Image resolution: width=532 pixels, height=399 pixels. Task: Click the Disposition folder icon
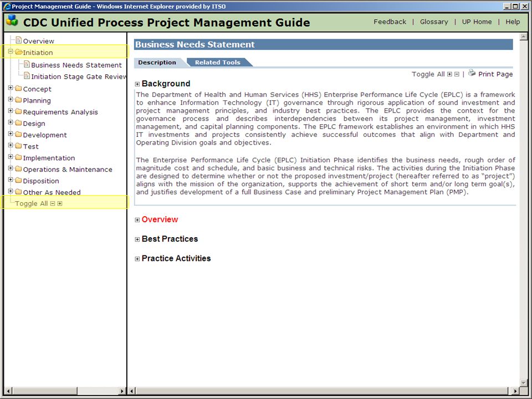pos(19,181)
